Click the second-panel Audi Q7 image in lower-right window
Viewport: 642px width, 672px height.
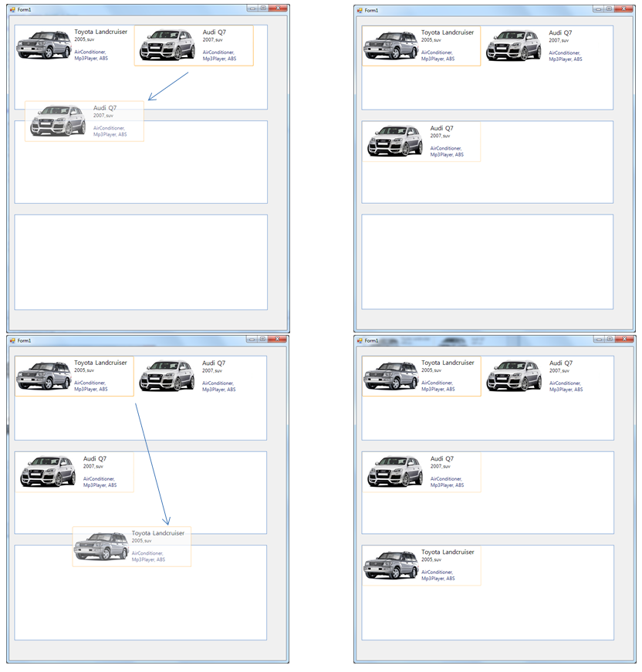(x=395, y=471)
